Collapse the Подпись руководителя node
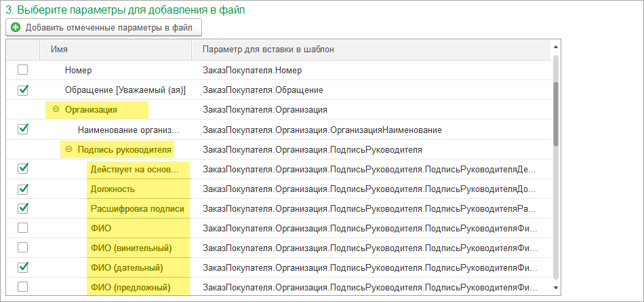This screenshot has width=644, height=302. tap(68, 149)
